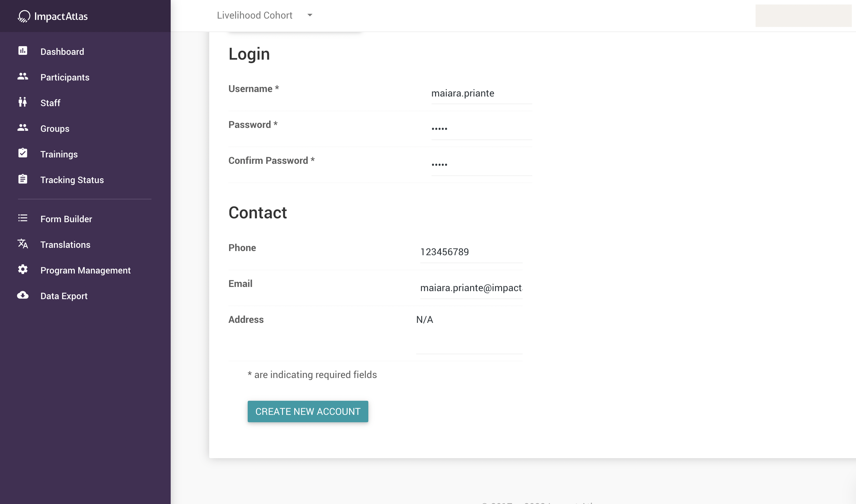
Task: Click the Program Management gear icon
Action: (23, 269)
